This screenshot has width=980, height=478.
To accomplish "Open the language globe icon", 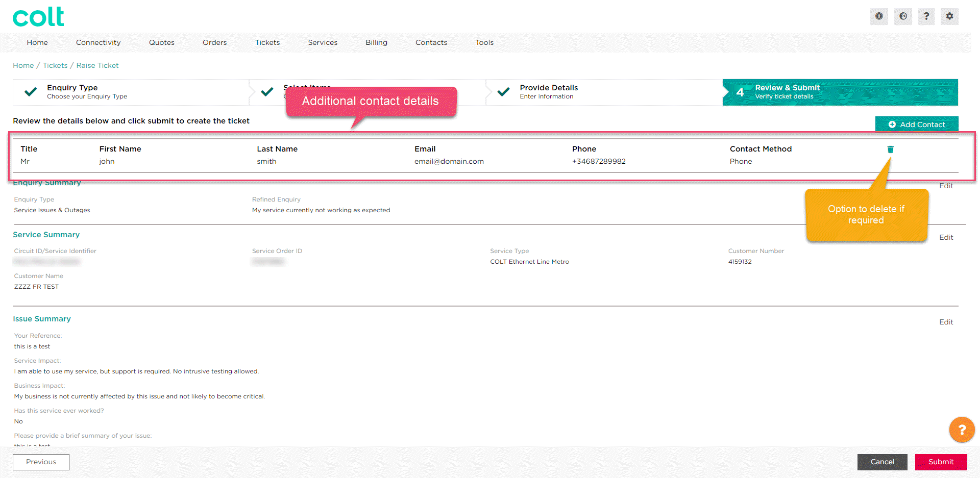I will [903, 16].
